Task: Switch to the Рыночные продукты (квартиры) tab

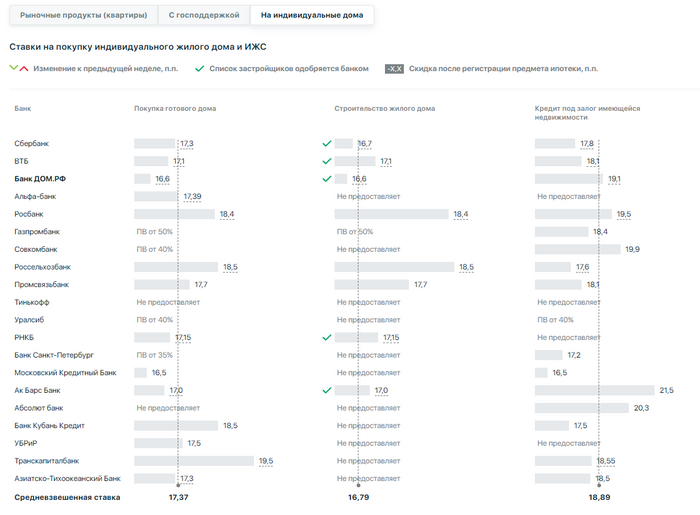Action: [x=84, y=15]
